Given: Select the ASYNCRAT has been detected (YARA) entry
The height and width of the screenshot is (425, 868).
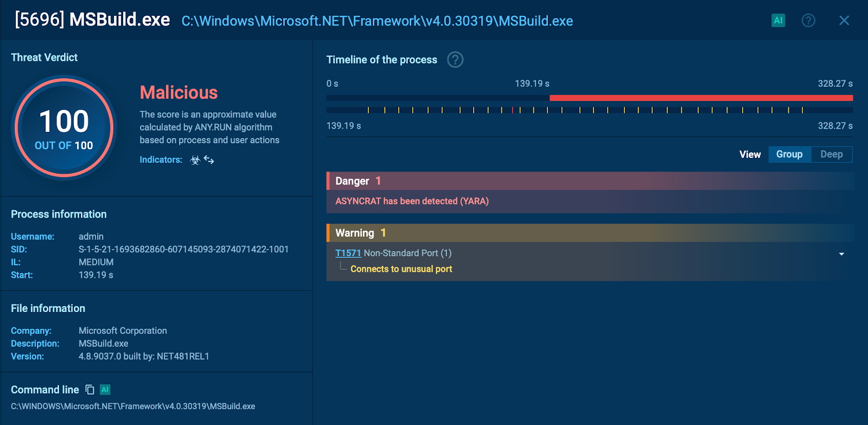Looking at the screenshot, I should (x=412, y=201).
